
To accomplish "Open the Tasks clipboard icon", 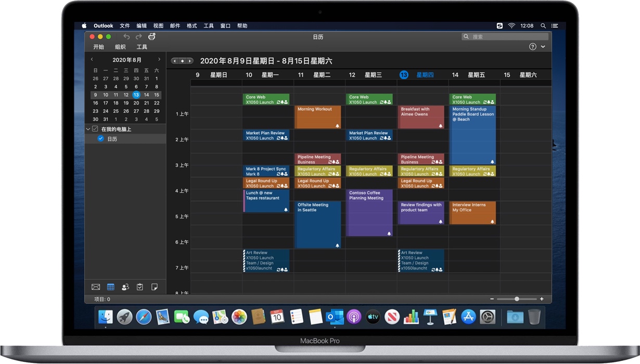I will pos(139,287).
